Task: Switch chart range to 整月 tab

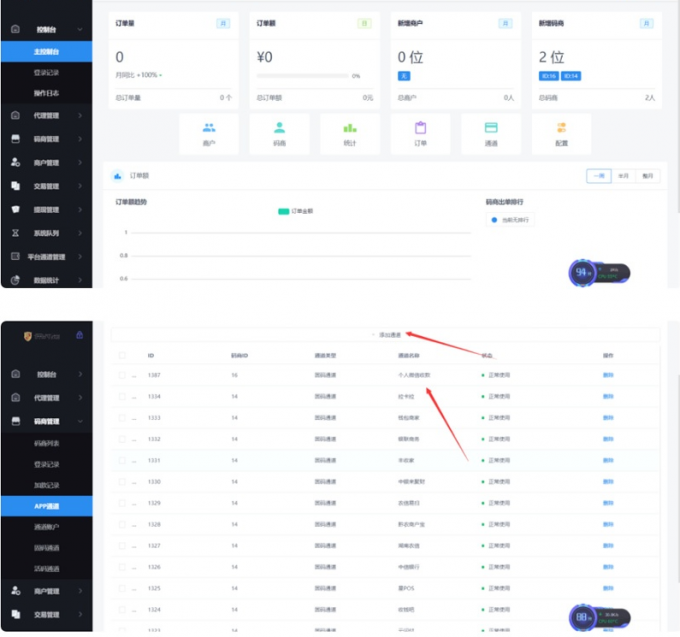Action: [647, 176]
